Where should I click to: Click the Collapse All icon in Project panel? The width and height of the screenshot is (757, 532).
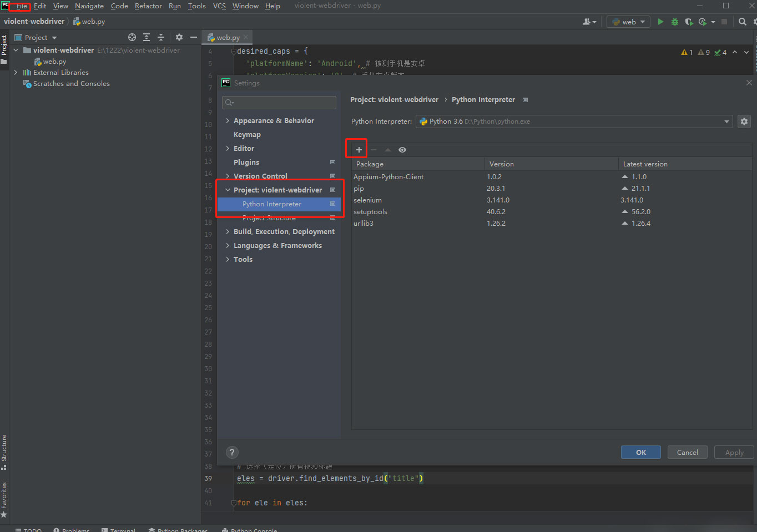click(161, 37)
